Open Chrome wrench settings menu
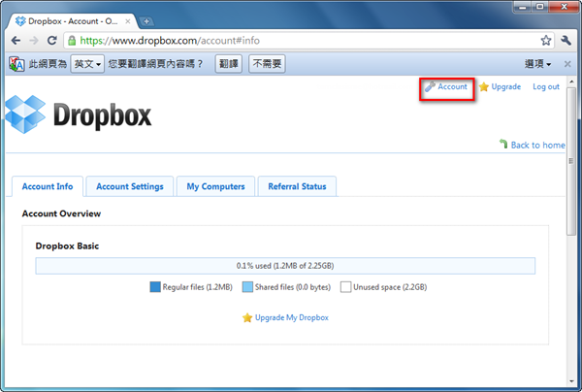582x392 pixels. point(566,41)
